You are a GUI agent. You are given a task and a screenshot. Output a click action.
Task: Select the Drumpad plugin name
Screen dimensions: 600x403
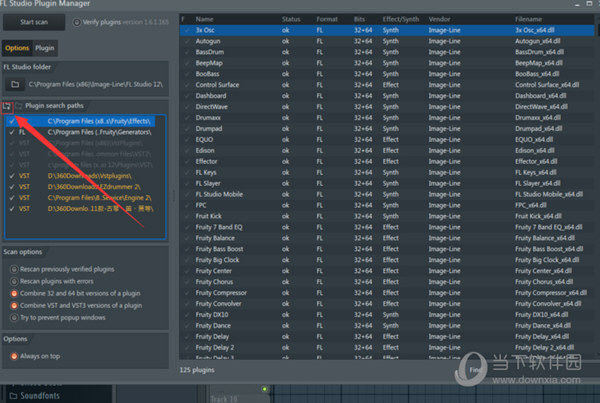(209, 129)
